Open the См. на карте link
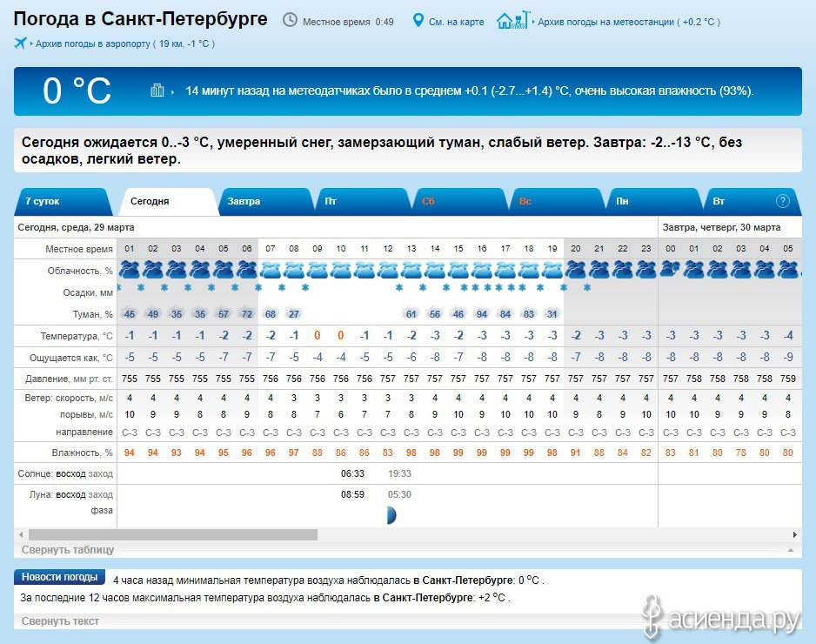The image size is (816, 644). click(457, 22)
